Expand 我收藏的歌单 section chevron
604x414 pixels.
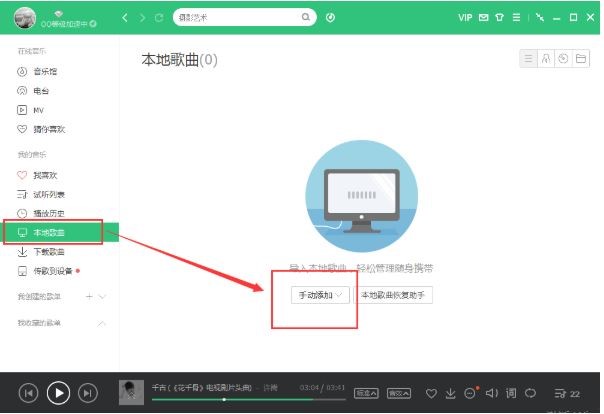(101, 323)
